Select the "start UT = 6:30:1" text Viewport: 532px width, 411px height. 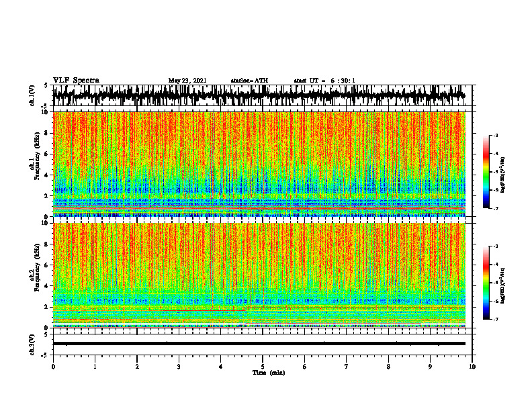click(x=324, y=81)
